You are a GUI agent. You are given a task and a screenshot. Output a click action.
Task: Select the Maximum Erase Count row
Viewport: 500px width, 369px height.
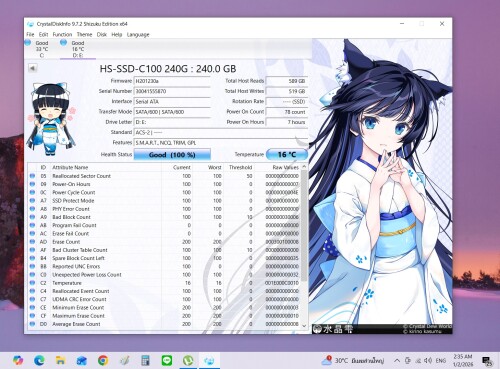(164, 316)
